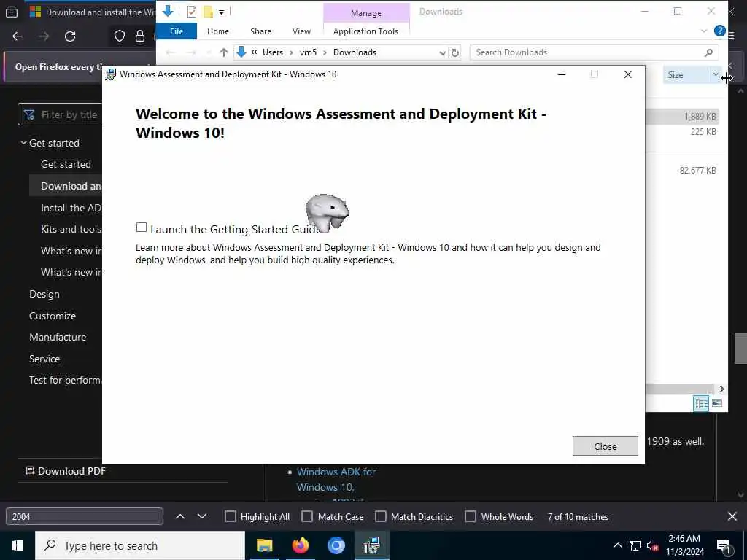Viewport: 747px width, 560px height.
Task: Click the New folder icon in quick access toolbar
Action: pyautogui.click(x=208, y=12)
